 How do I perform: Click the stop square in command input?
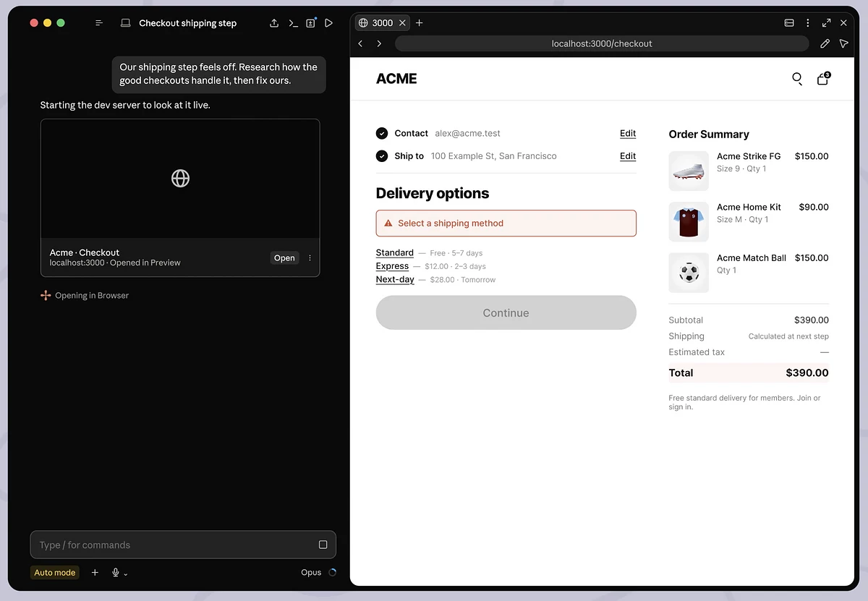pos(323,545)
